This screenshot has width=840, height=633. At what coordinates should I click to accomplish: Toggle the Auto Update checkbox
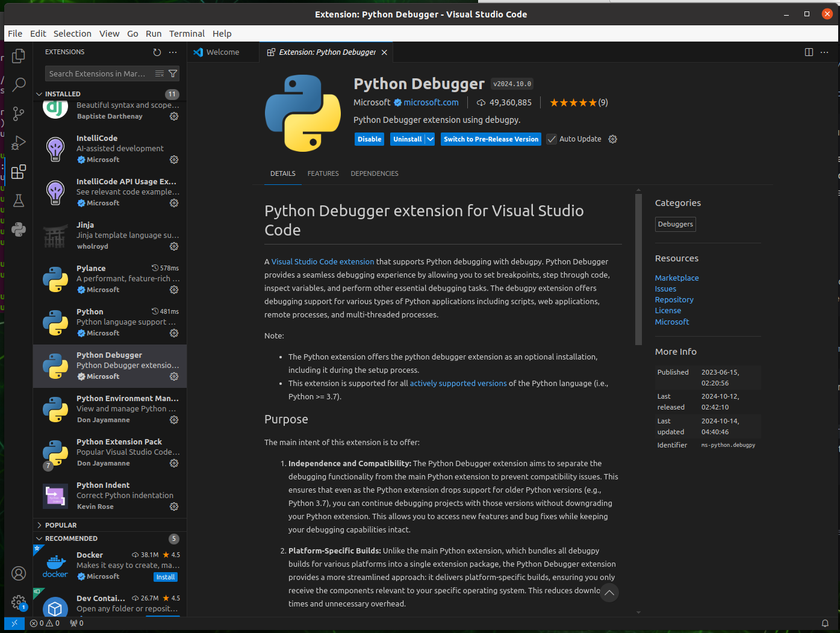coord(552,139)
